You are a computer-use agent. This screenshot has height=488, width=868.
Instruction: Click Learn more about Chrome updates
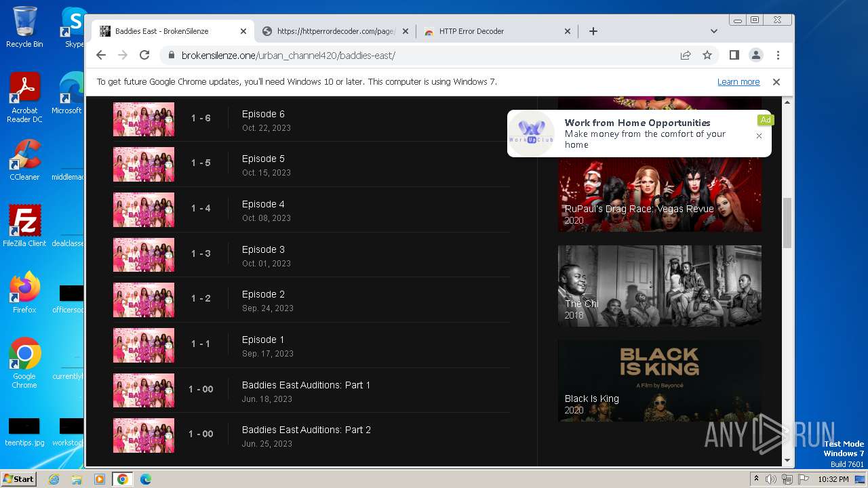click(738, 82)
